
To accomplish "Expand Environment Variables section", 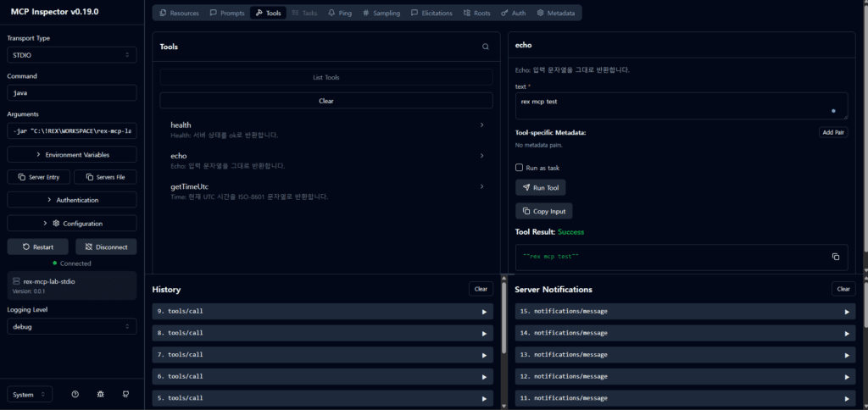I will (72, 154).
